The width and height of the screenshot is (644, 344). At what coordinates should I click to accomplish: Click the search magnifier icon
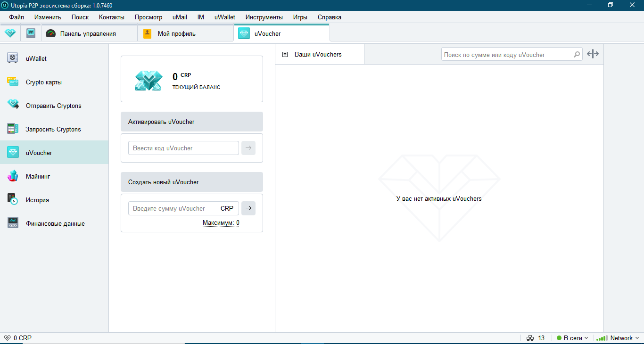(577, 55)
